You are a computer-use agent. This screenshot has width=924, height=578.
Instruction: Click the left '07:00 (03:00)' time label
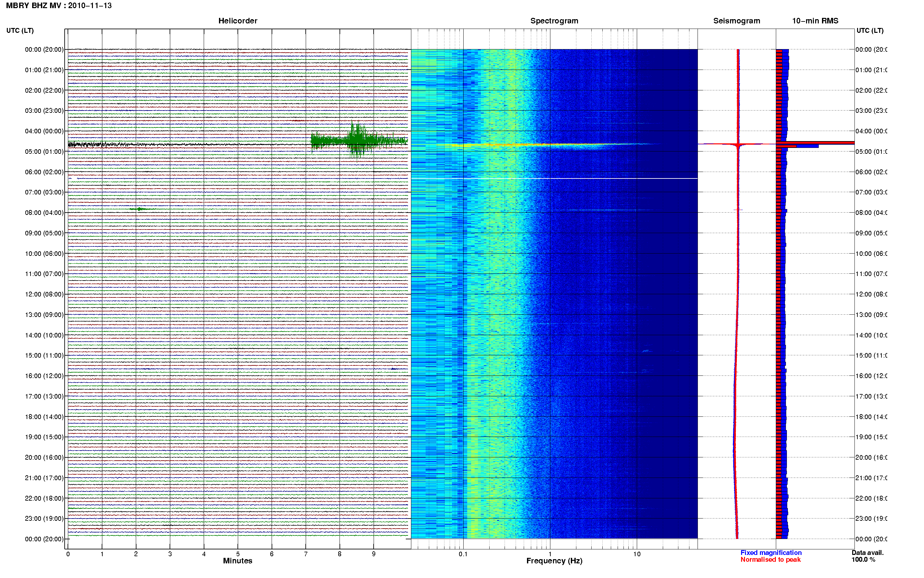[x=44, y=192]
